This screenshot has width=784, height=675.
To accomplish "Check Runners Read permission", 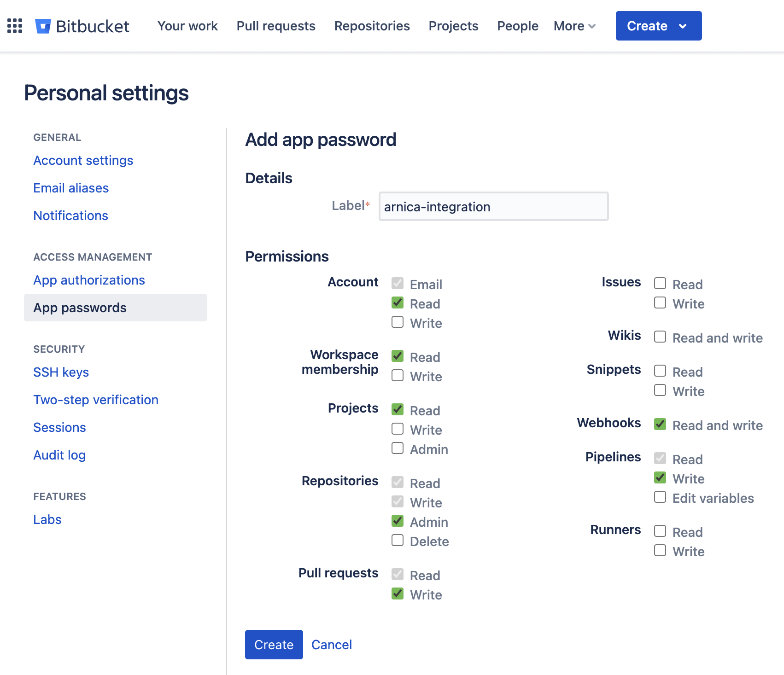I will (x=660, y=531).
